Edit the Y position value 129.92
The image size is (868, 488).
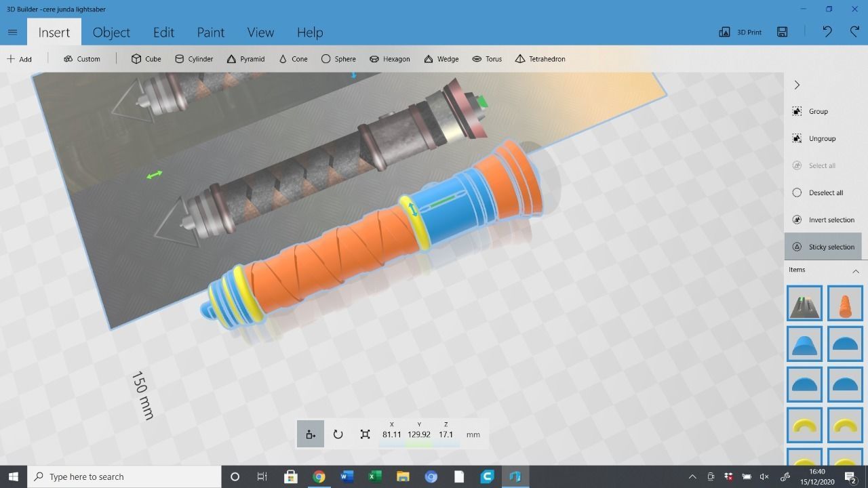click(x=419, y=434)
